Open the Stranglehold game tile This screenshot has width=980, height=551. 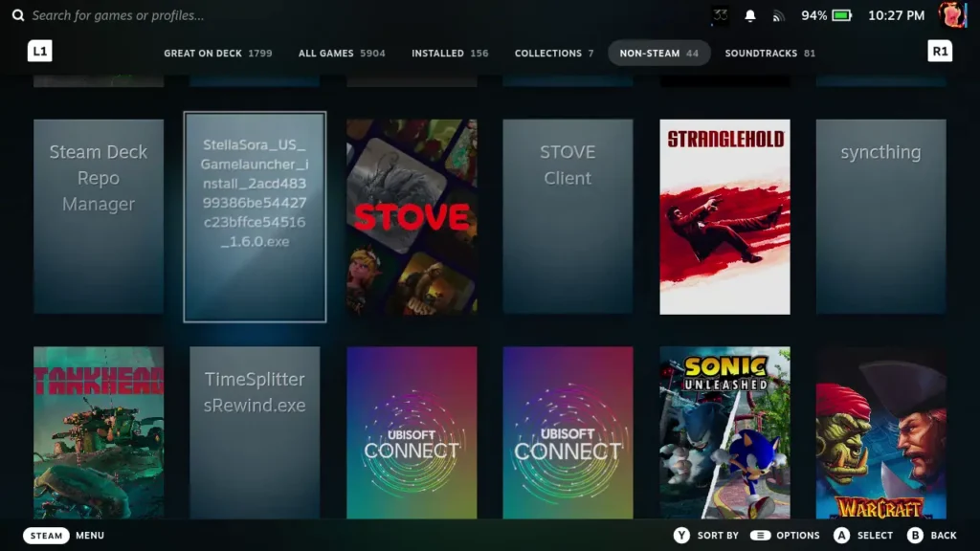point(724,216)
